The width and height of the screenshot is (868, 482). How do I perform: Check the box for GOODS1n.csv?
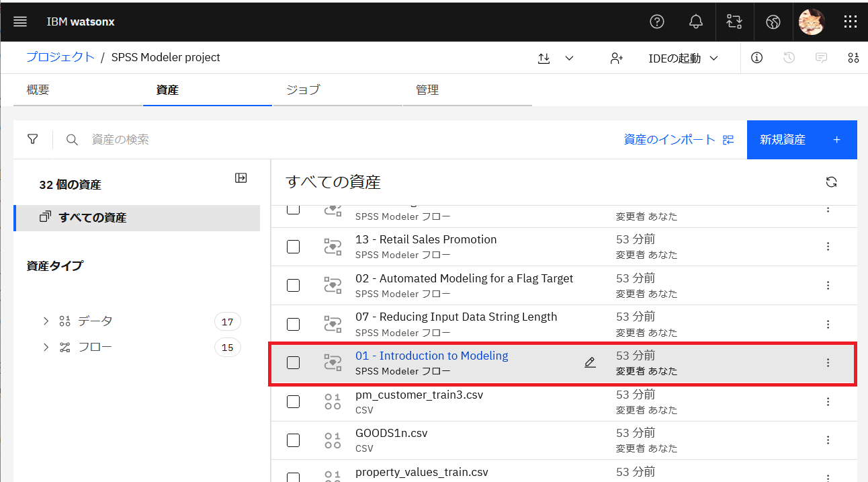click(293, 440)
